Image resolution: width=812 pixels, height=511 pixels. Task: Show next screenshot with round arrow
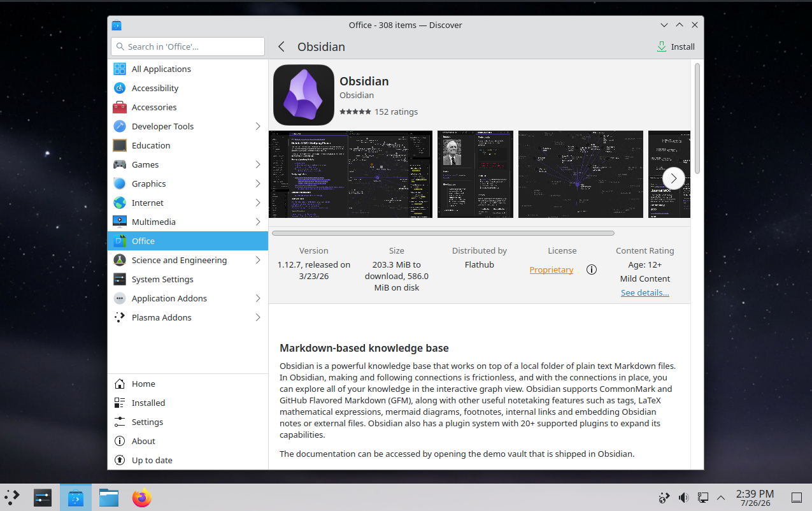(674, 178)
